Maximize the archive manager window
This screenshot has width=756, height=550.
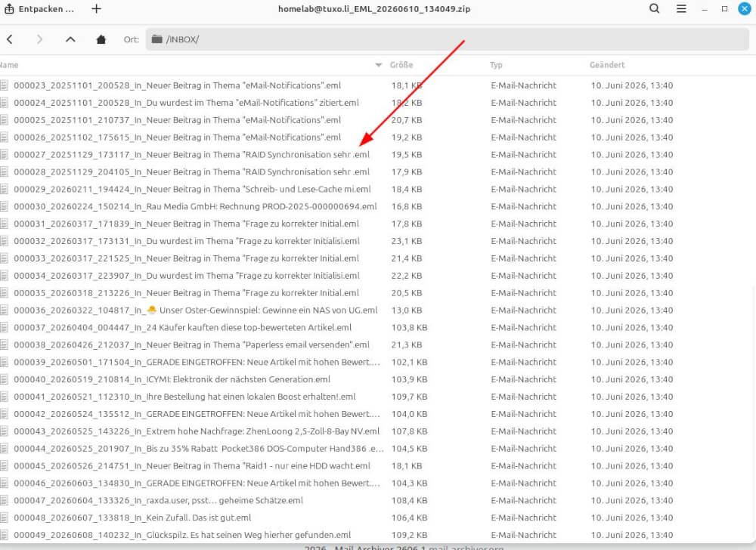724,8
